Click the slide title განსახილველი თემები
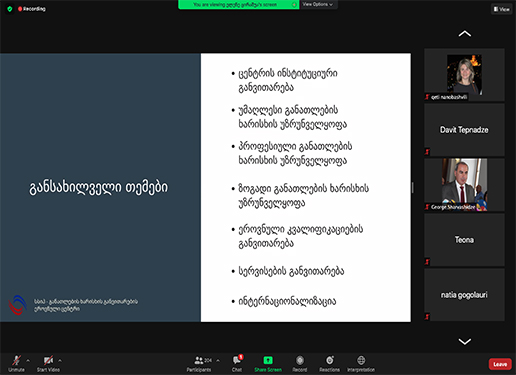Image resolution: width=516 pixels, height=375 pixels. [x=99, y=188]
